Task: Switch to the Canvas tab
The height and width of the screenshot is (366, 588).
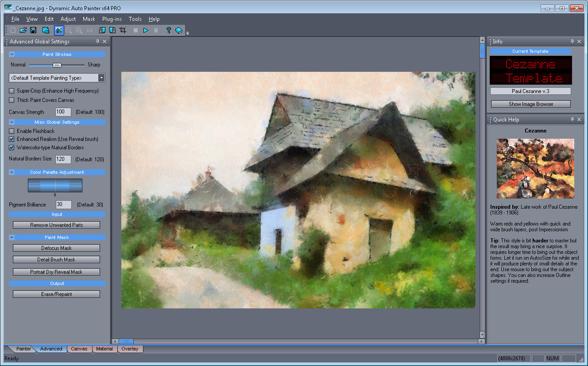Action: tap(79, 349)
